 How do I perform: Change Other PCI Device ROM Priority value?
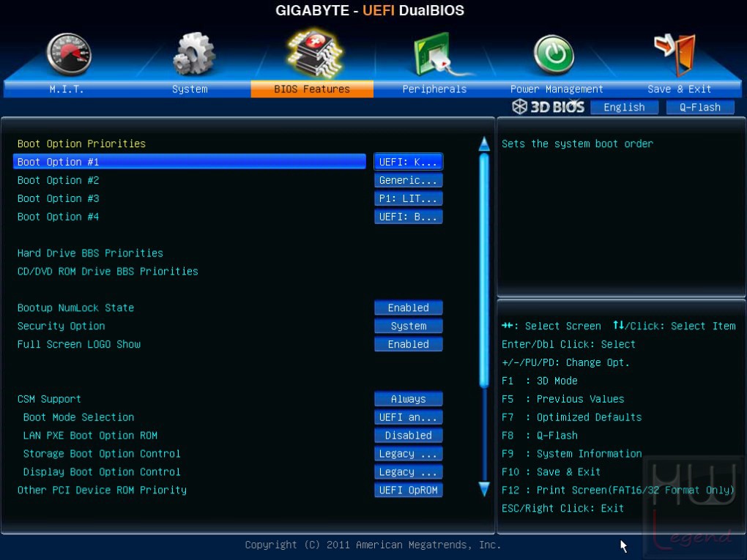408,490
